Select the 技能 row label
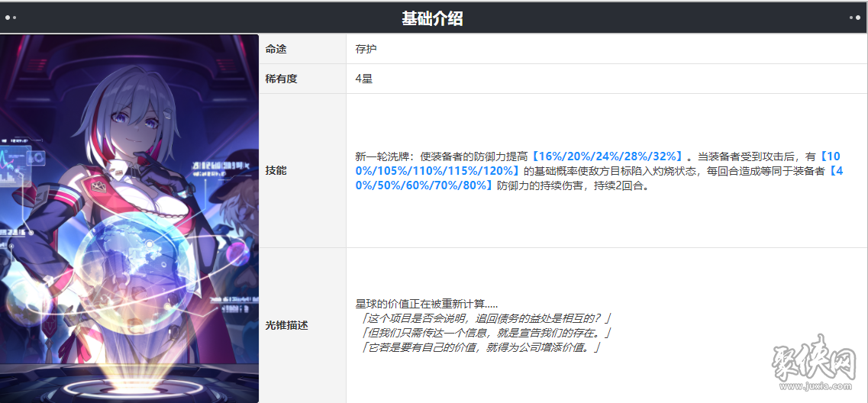 coord(276,171)
